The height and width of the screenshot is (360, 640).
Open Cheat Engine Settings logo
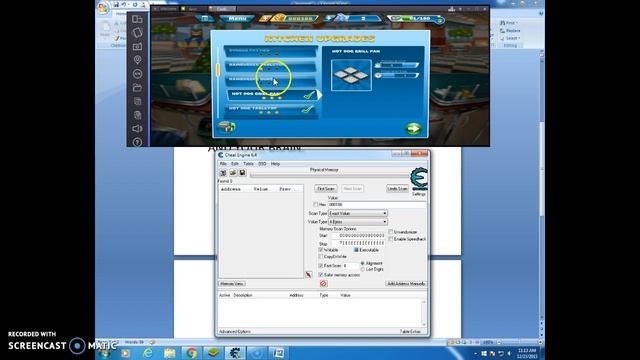419,179
